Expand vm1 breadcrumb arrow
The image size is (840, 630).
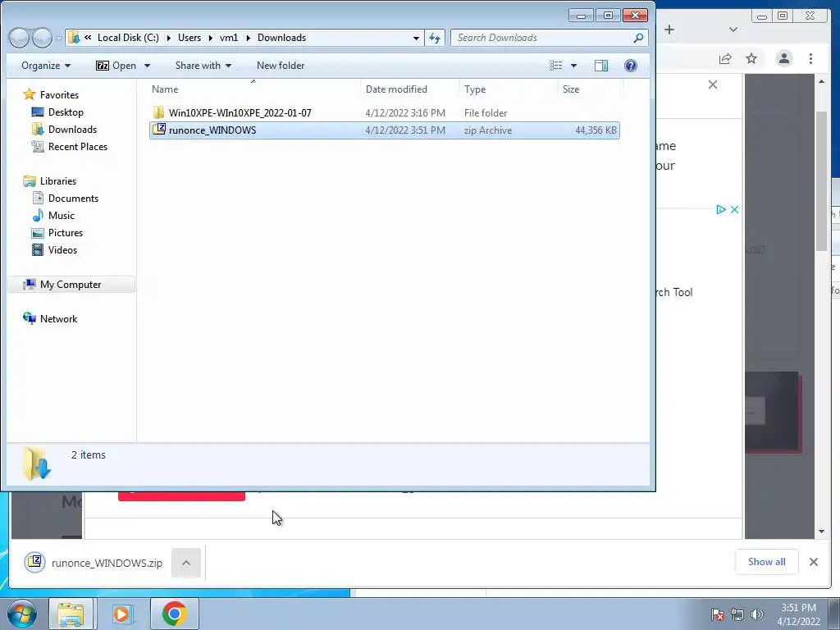tap(248, 38)
